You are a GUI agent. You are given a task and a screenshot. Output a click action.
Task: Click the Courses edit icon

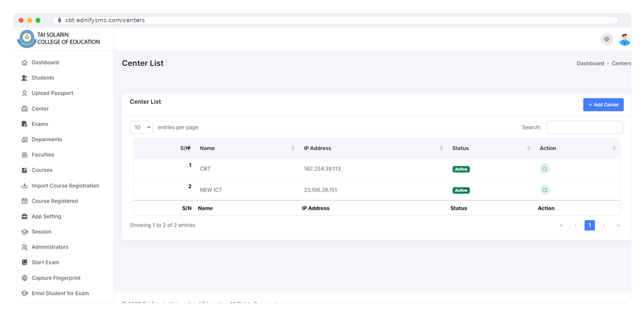(24, 170)
